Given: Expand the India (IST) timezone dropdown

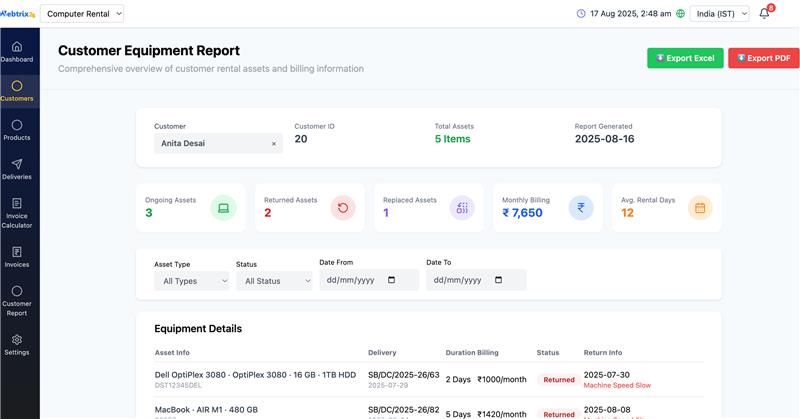Looking at the screenshot, I should [719, 14].
